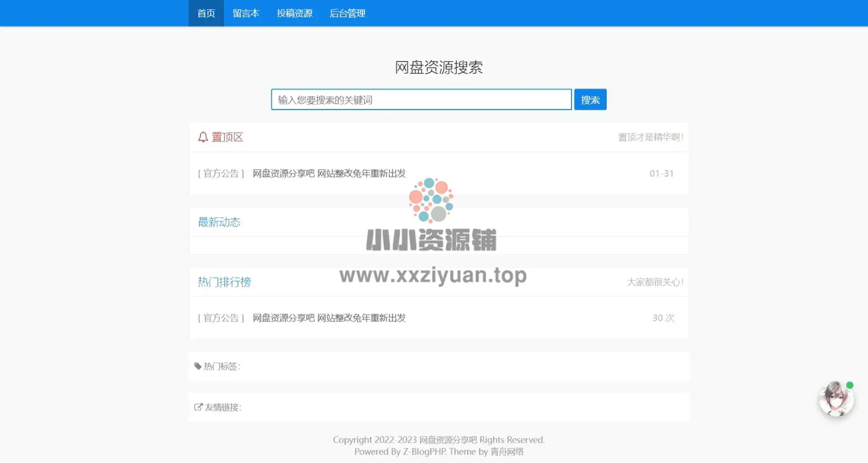Click the external-link icon before 友情链接
The width and height of the screenshot is (868, 463).
click(199, 407)
